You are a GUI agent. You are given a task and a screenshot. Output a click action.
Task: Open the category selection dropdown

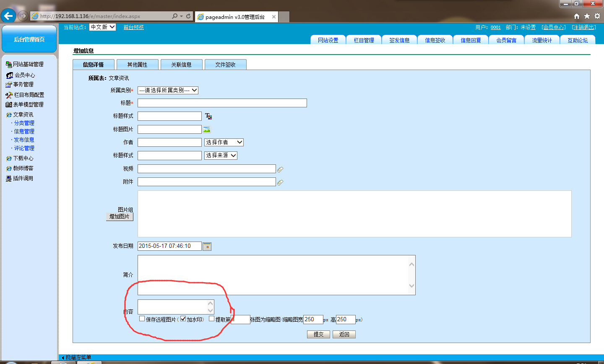[x=168, y=90]
